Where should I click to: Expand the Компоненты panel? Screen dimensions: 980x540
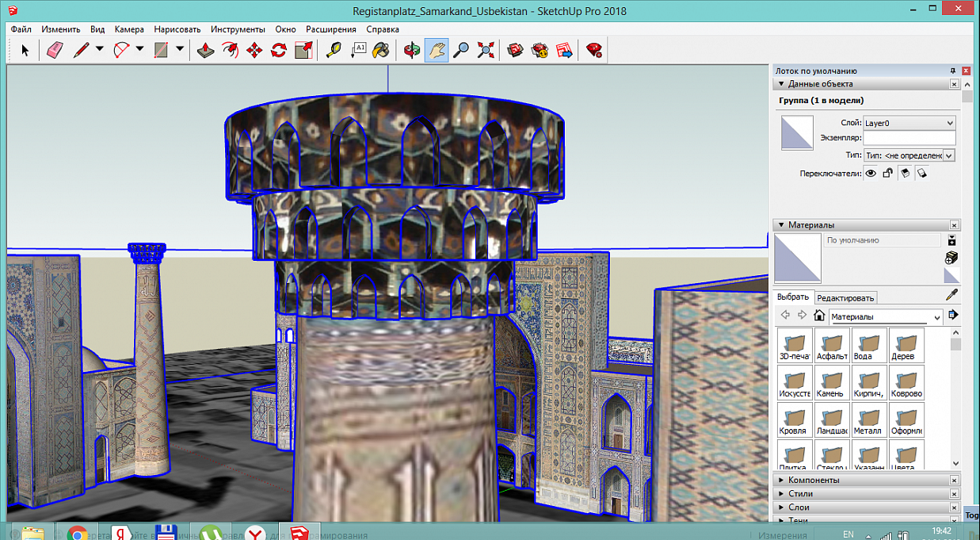813,480
